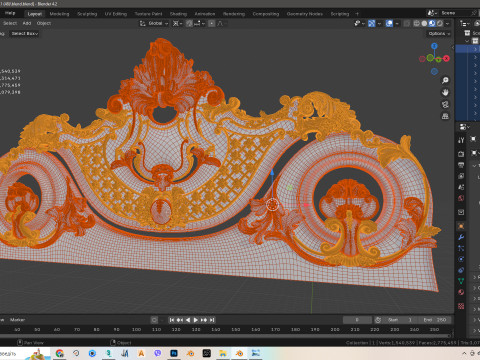480x360 pixels.
Task: Toggle snapping magnet in viewport header
Action: [189, 23]
